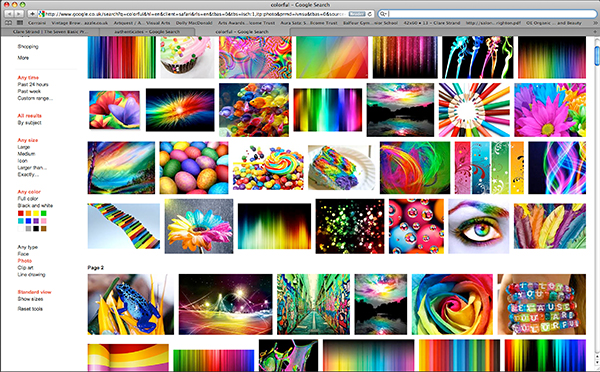This screenshot has height=372, width=600.
Task: Open the Custom range time filter
Action: (x=35, y=98)
